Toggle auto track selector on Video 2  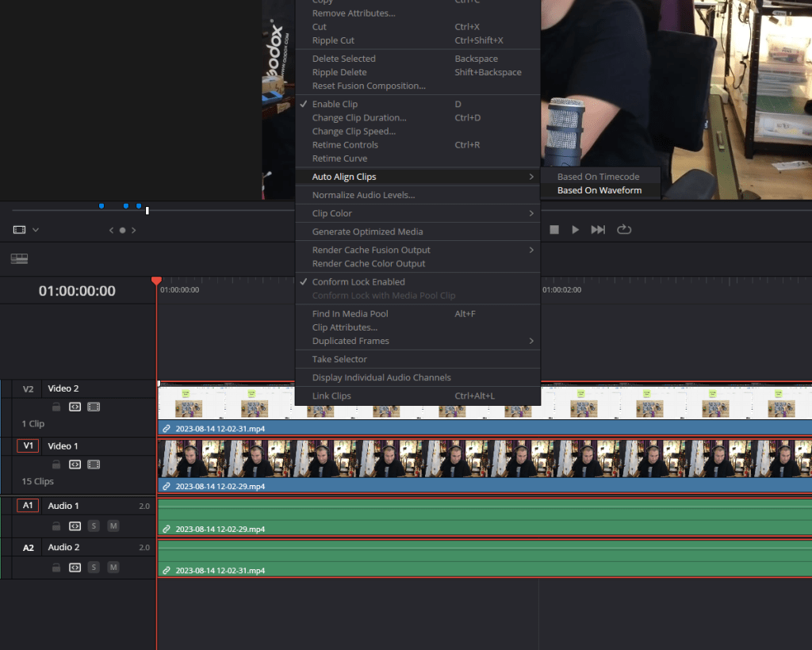coord(75,407)
